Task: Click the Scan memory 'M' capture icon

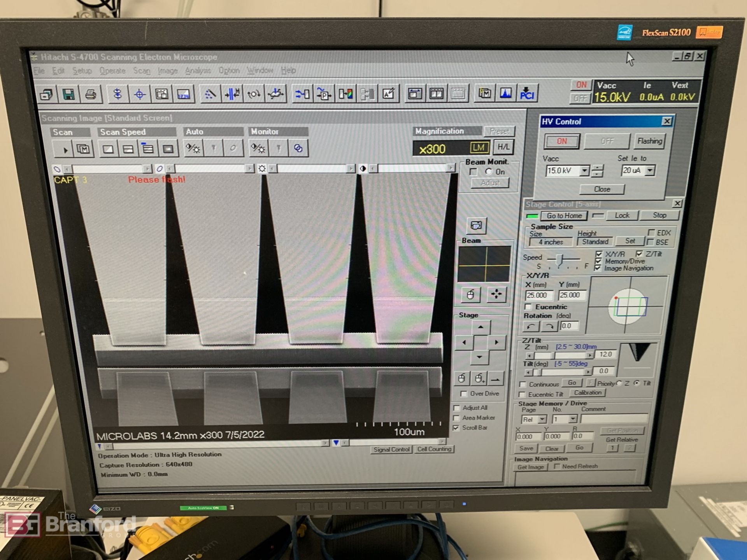Action: [x=83, y=149]
